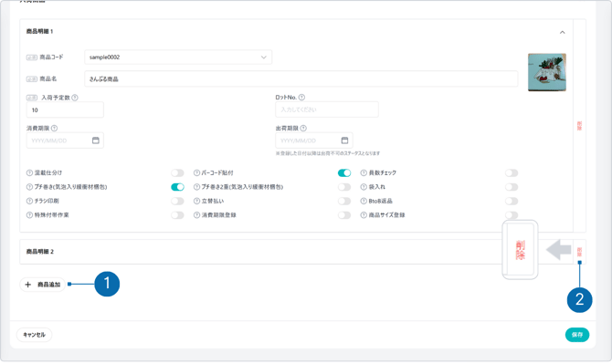Viewport: 612px width, 364px height.
Task: Click help icon for チラシ印刷
Action: coord(29,201)
